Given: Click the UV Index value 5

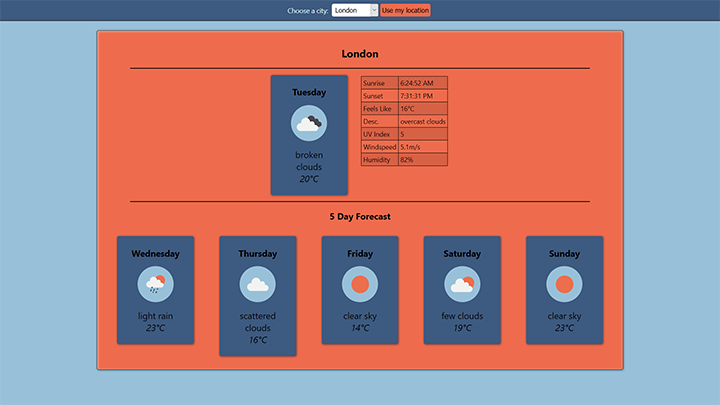Looking at the screenshot, I should point(422,134).
